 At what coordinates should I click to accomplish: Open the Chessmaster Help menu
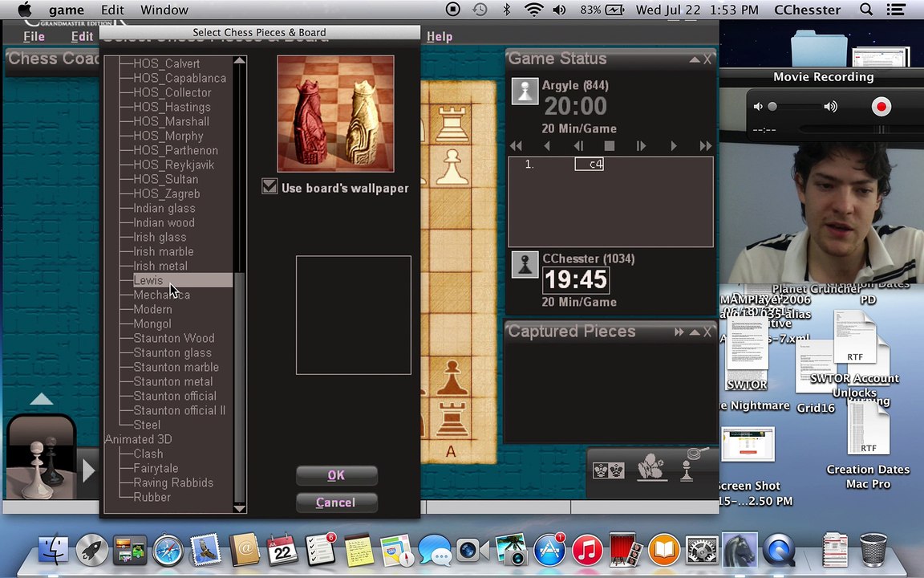pyautogui.click(x=440, y=37)
